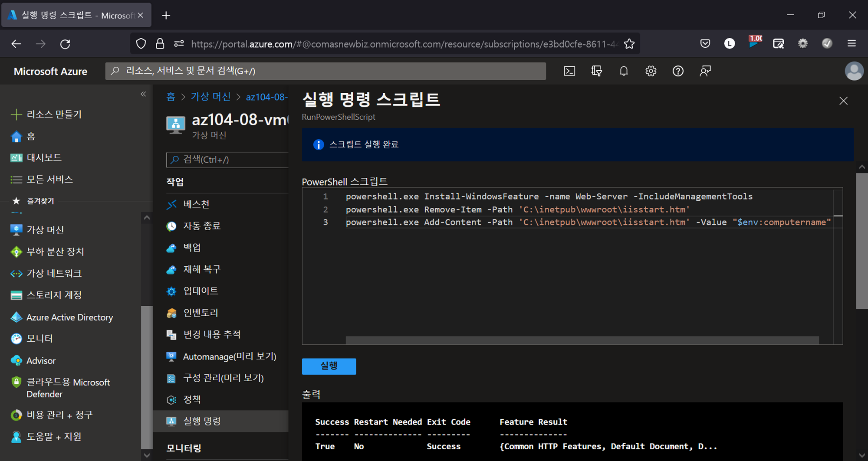Viewport: 868px width, 461px height.
Task: Click the tracking protection shield icon
Action: [141, 44]
